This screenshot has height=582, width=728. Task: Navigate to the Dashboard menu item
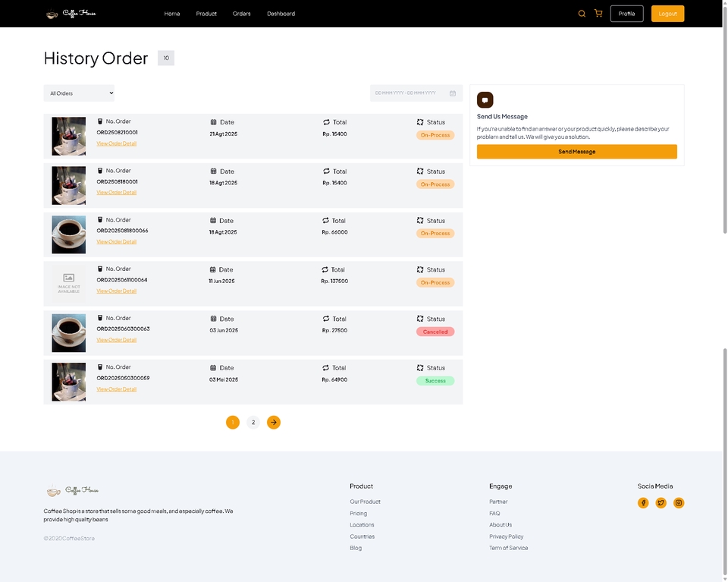pyautogui.click(x=281, y=14)
